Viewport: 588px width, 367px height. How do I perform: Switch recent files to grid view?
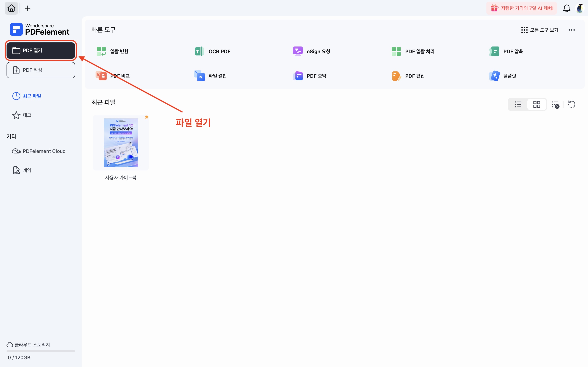click(x=537, y=104)
